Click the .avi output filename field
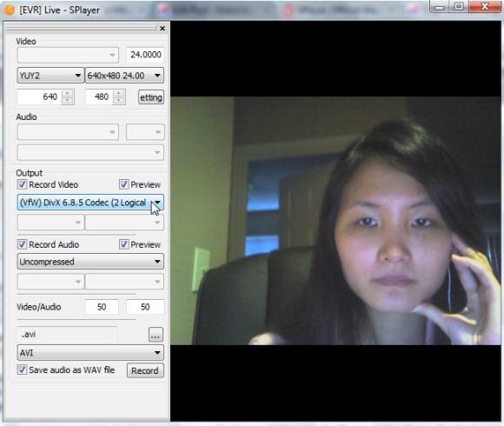Viewport: 504px width, 426px height. tap(67, 335)
